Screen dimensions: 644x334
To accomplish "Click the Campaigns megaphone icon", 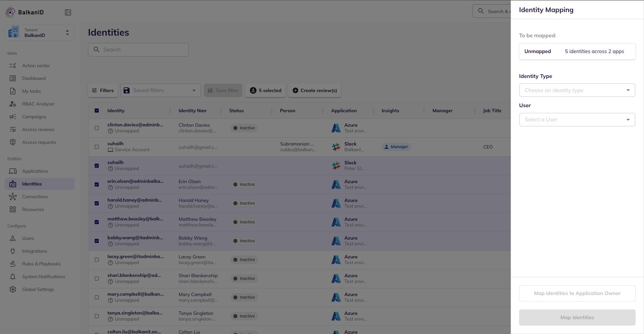I will 13,117.
